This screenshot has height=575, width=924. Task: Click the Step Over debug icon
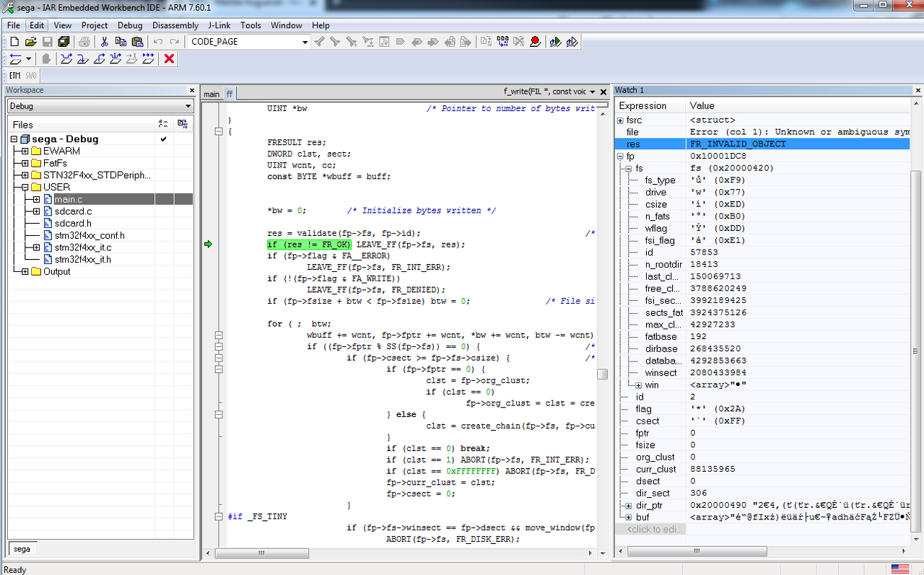pos(66,59)
